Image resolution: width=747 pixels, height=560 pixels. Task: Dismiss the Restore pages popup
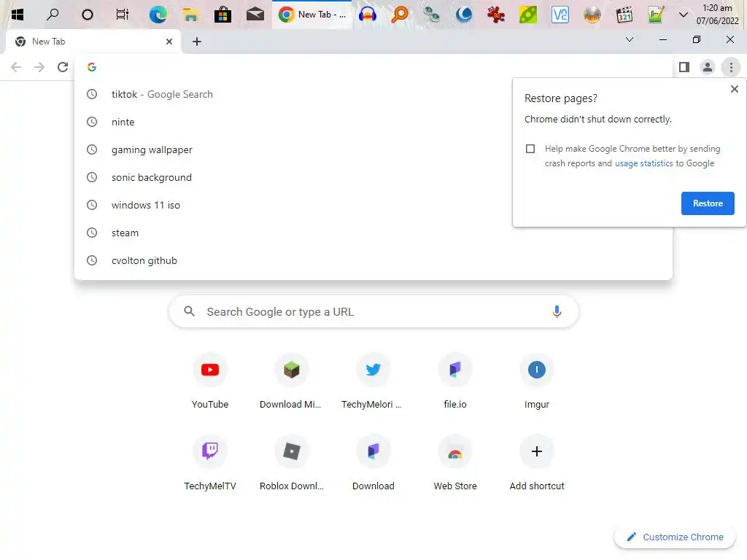pos(734,89)
